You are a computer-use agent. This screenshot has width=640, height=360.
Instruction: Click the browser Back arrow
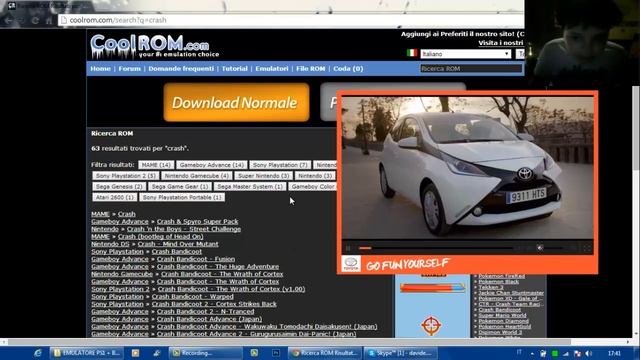8,20
